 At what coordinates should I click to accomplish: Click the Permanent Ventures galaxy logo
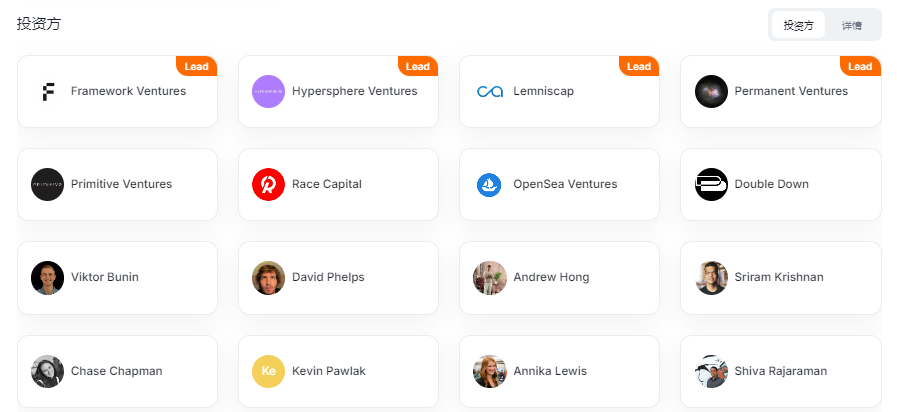point(711,92)
